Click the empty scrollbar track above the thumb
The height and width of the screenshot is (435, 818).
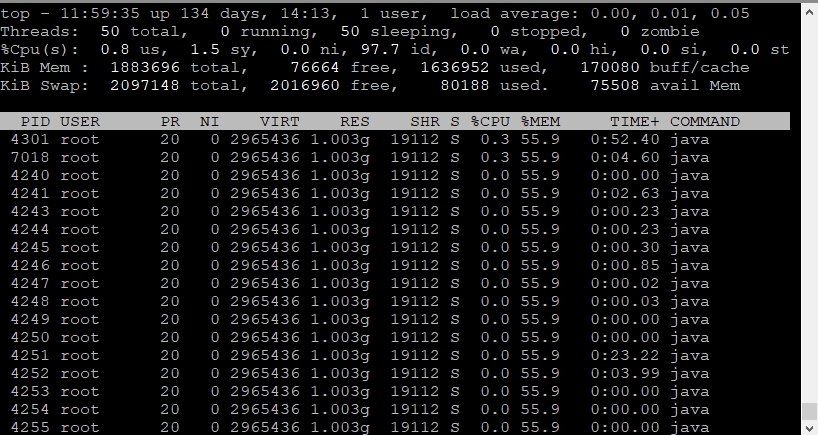click(x=808, y=200)
